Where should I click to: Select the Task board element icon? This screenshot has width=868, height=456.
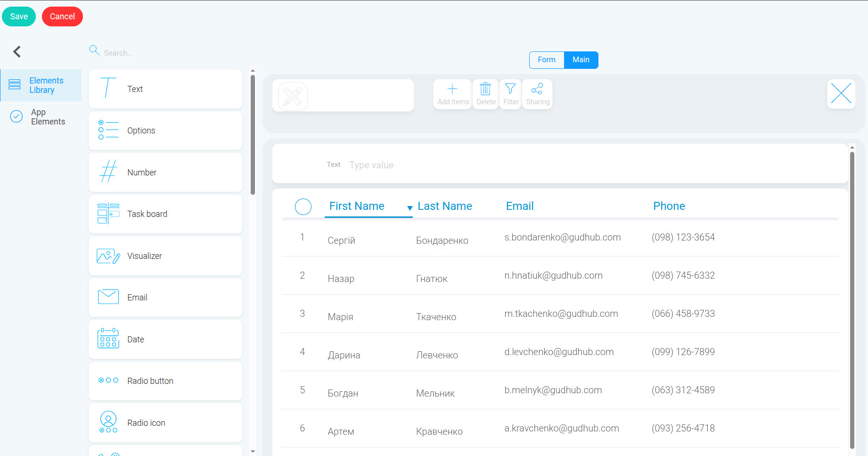click(x=108, y=214)
